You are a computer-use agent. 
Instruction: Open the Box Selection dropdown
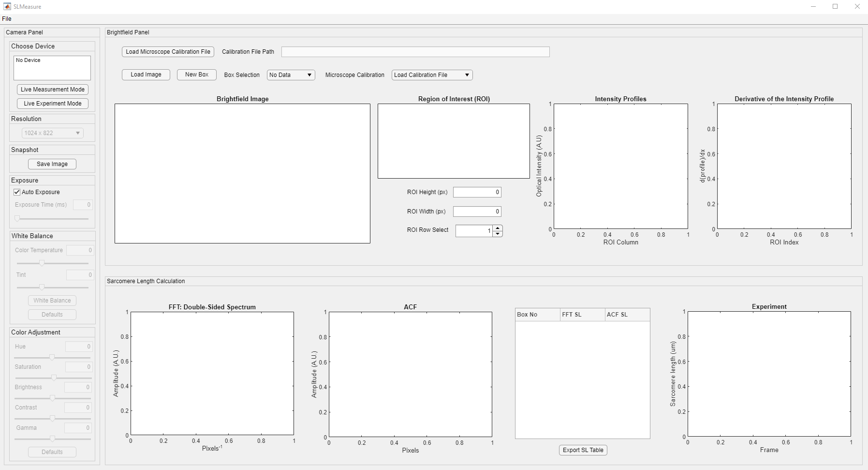[x=291, y=75]
